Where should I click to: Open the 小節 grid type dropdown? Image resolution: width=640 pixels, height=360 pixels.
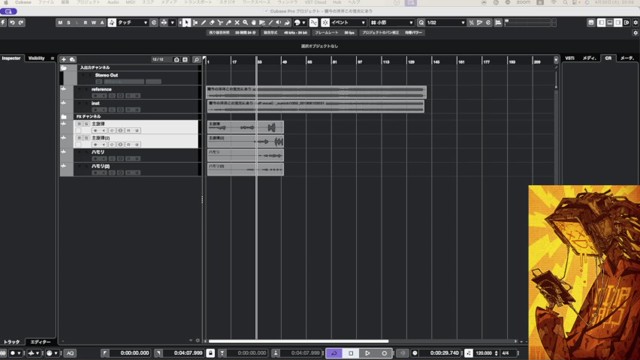coord(392,22)
